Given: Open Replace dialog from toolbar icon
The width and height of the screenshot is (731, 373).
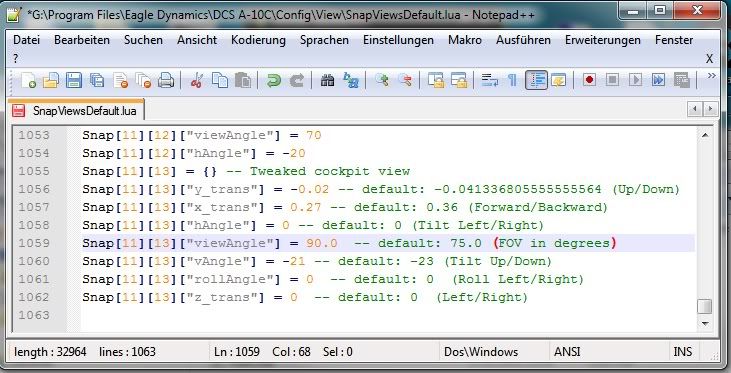Looking at the screenshot, I should tap(351, 80).
